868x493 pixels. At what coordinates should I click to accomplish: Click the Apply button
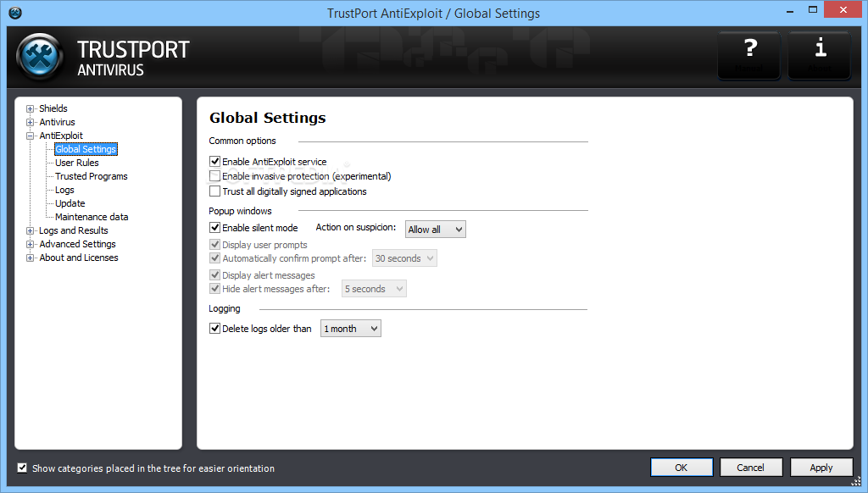(821, 468)
